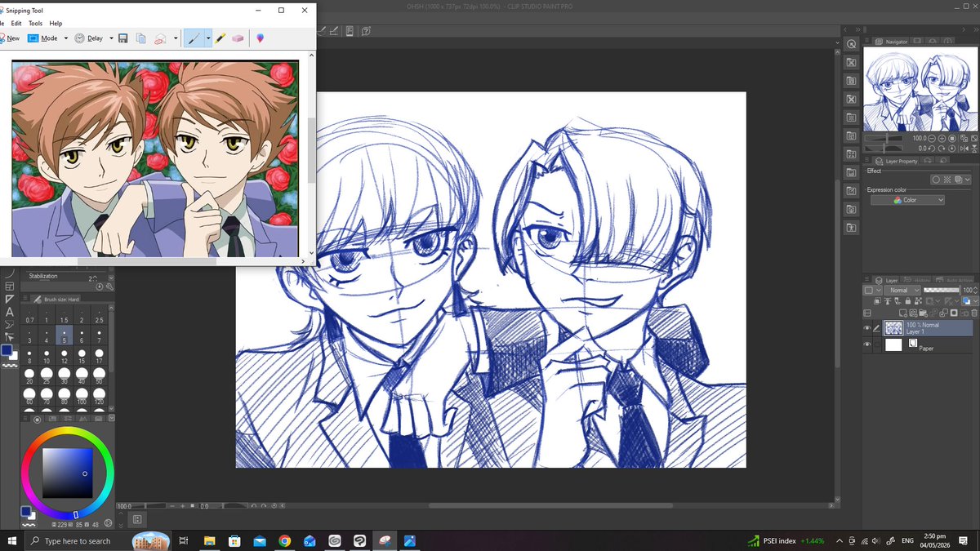
Task: Expand the Mode dropdown arrow
Action: (66, 38)
